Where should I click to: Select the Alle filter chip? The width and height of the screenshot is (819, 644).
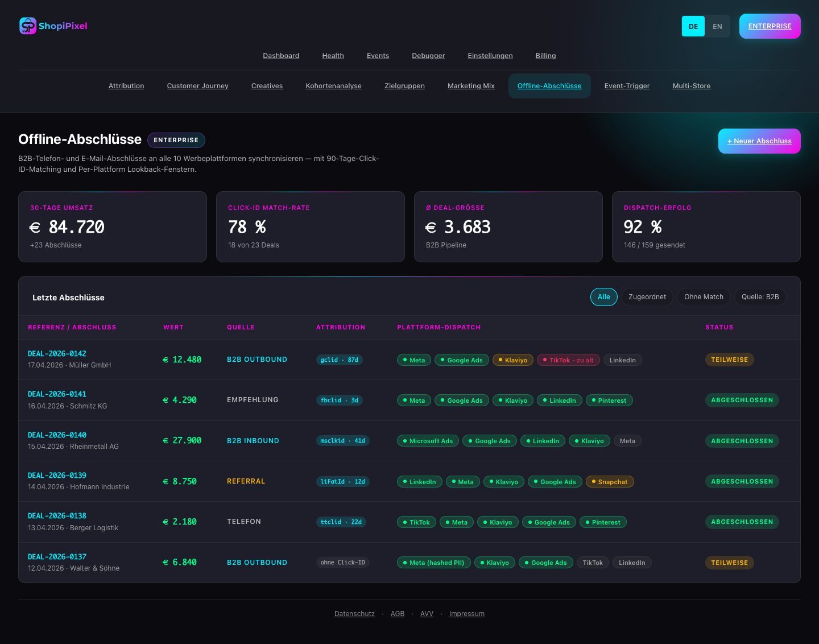(604, 297)
